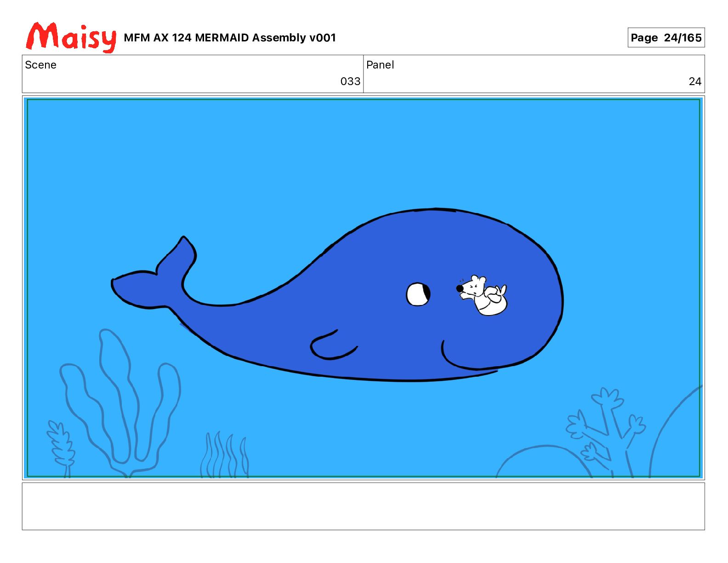This screenshot has height=563, width=728.
Task: Select the scene number 033
Action: [x=350, y=81]
